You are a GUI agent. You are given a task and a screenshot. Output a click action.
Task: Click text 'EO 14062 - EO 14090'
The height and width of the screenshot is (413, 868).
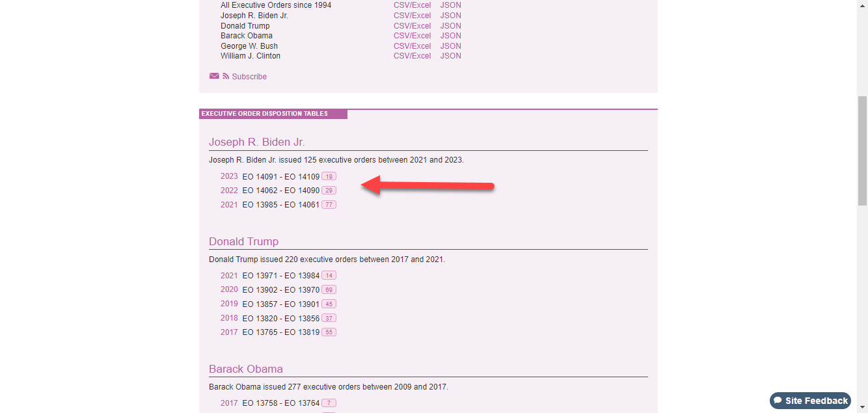click(x=281, y=191)
